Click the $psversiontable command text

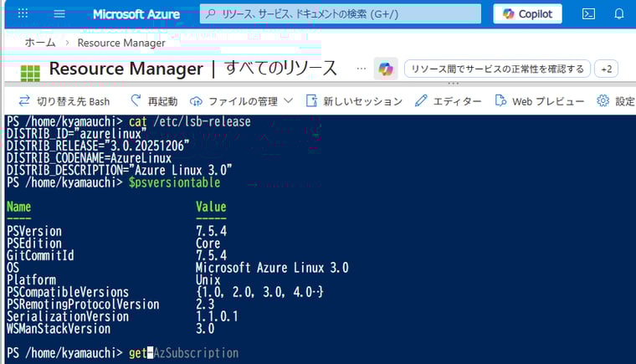(x=174, y=182)
